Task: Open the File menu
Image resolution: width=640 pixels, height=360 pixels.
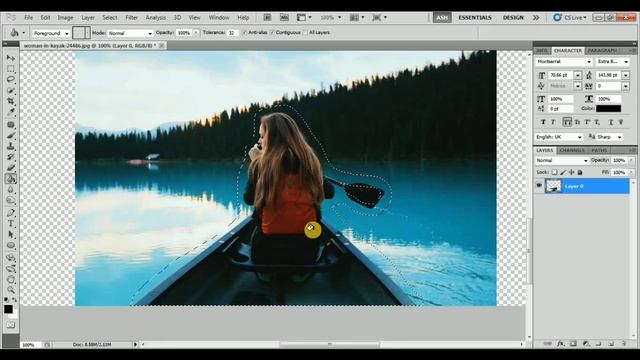Action: coord(29,18)
